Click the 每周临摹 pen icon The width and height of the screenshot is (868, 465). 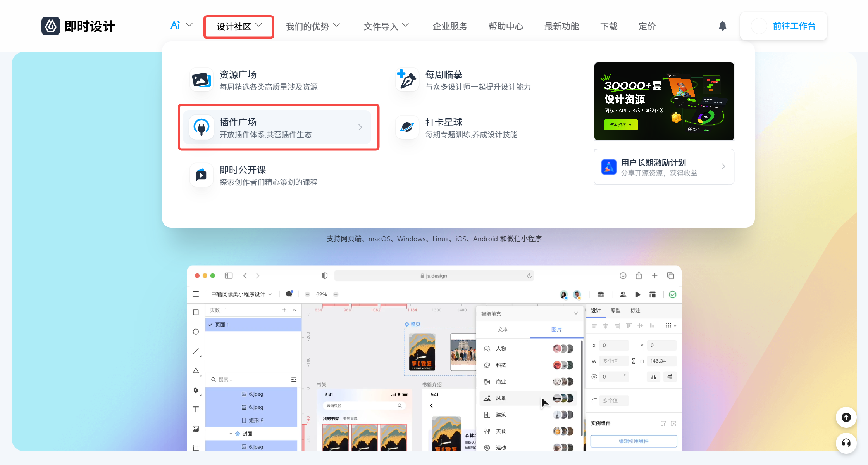tap(407, 80)
